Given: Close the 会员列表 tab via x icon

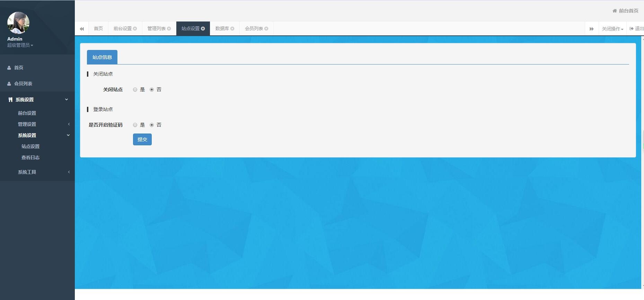Looking at the screenshot, I should (x=266, y=29).
